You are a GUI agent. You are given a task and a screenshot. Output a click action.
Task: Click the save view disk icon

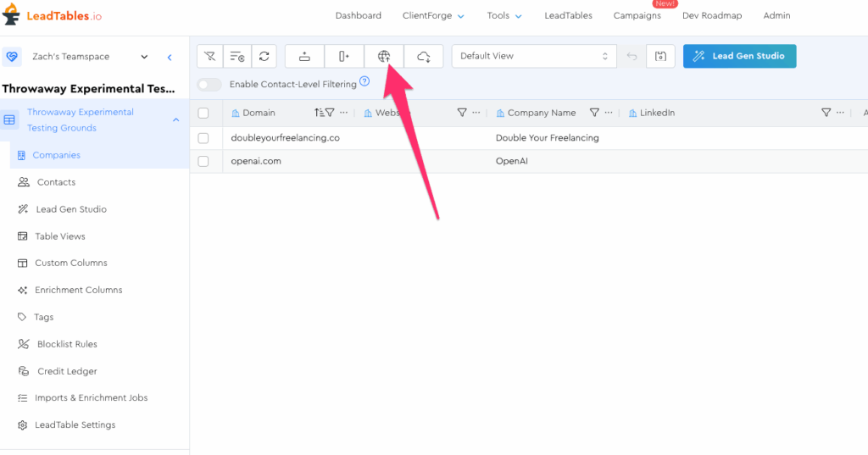(x=660, y=57)
